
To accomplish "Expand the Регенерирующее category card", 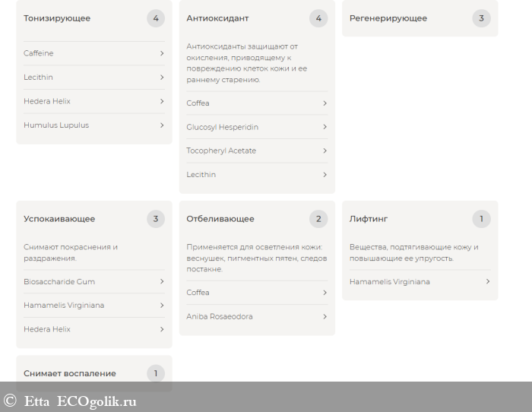I will coord(388,18).
